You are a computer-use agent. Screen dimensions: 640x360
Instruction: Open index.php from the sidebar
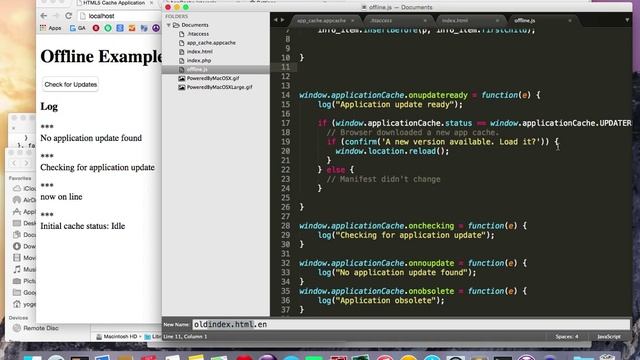pyautogui.click(x=199, y=61)
